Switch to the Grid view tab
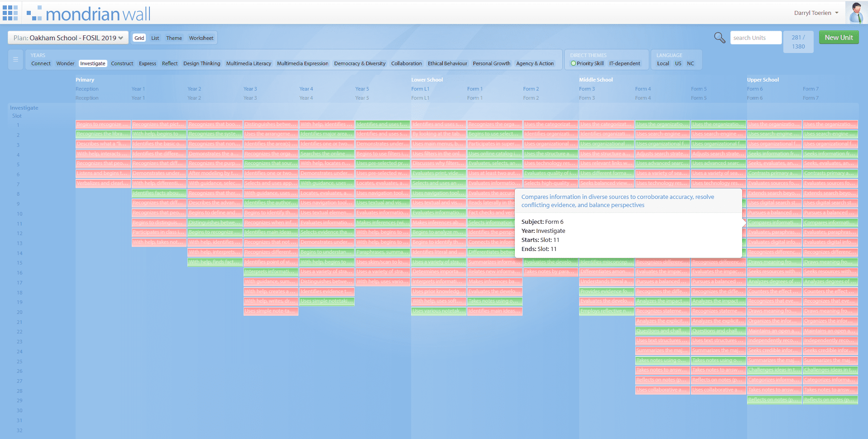Screen dimensions: 868x439 coord(139,38)
